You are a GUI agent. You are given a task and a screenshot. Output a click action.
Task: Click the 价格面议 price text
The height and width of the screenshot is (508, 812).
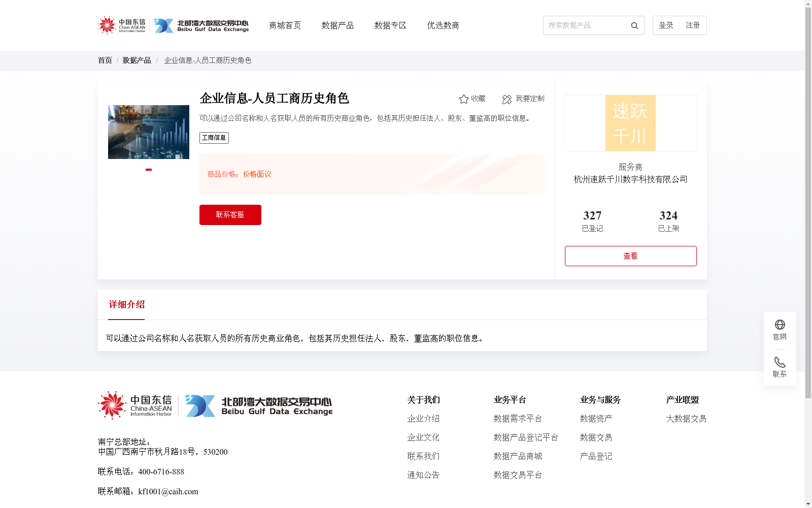point(257,174)
